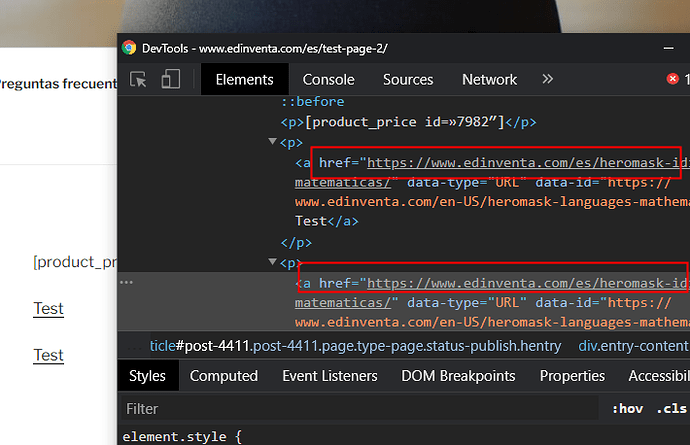Click the first data-type="URL" attribute
The width and height of the screenshot is (690, 445).
(466, 182)
